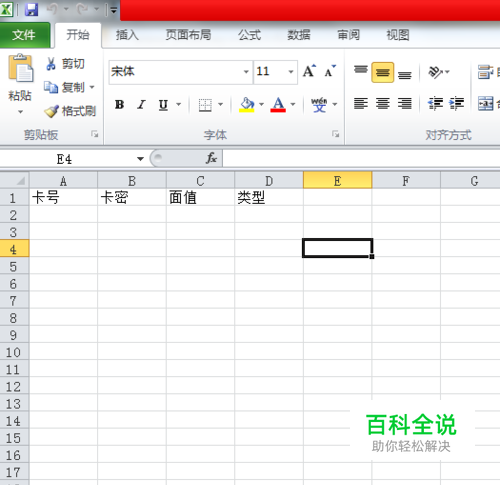
Task: Open the Borders dropdown arrow
Action: [220, 105]
